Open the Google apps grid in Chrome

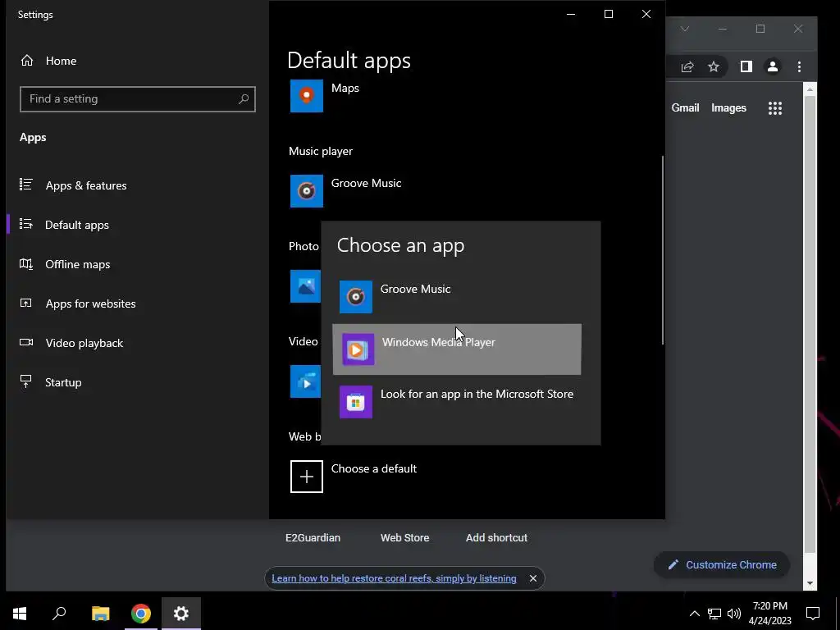click(x=774, y=108)
